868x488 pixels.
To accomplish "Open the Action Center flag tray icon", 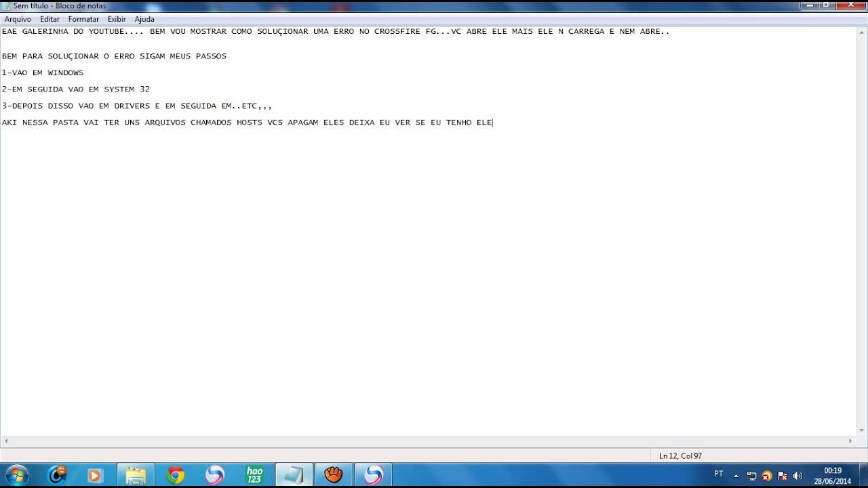I will point(782,476).
